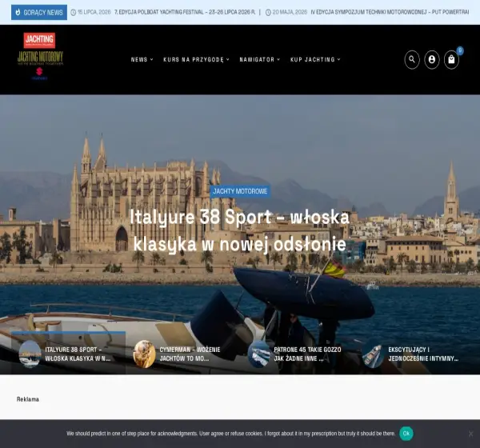Click the Ekscytujący i jednocześnie intymny title text

[423, 354]
